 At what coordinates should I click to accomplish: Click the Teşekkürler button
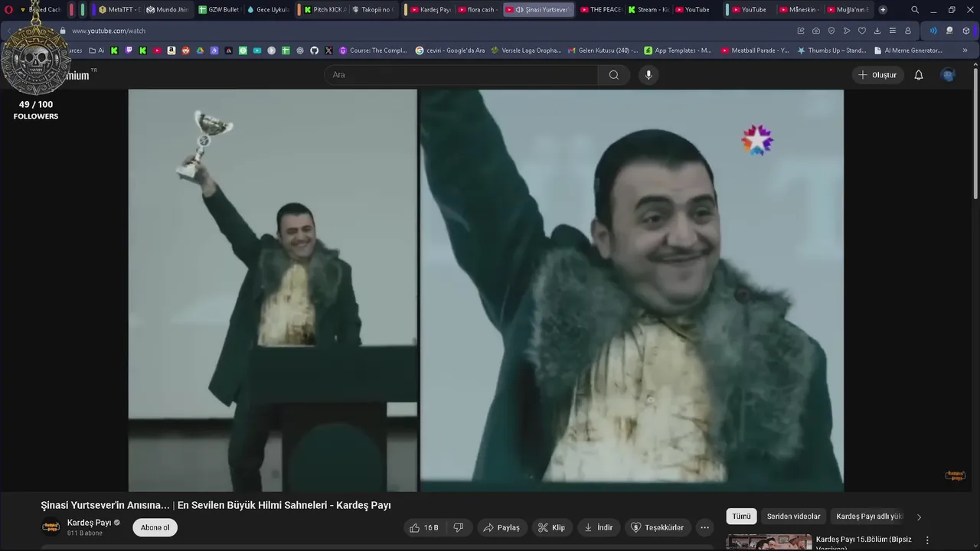coord(657,527)
